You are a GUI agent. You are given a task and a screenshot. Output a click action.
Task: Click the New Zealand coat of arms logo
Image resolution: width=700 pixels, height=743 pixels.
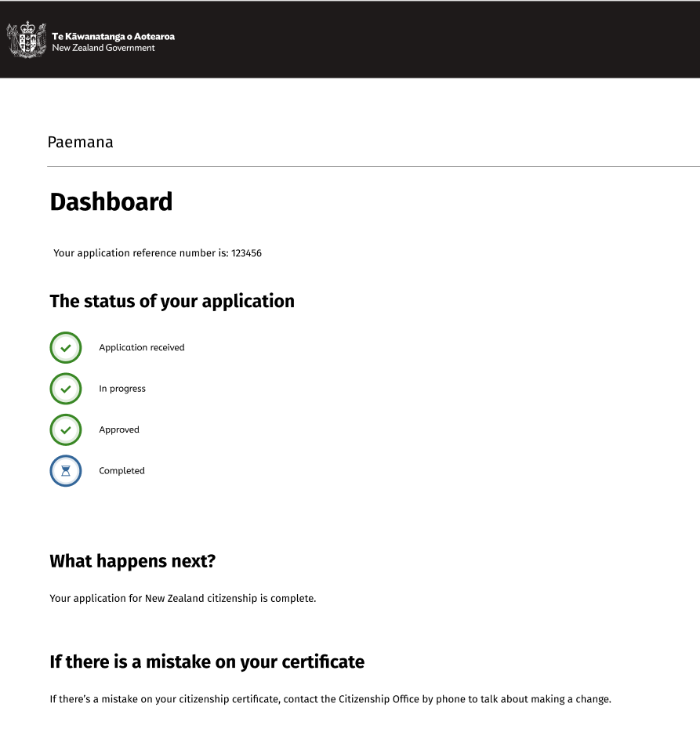pos(27,40)
